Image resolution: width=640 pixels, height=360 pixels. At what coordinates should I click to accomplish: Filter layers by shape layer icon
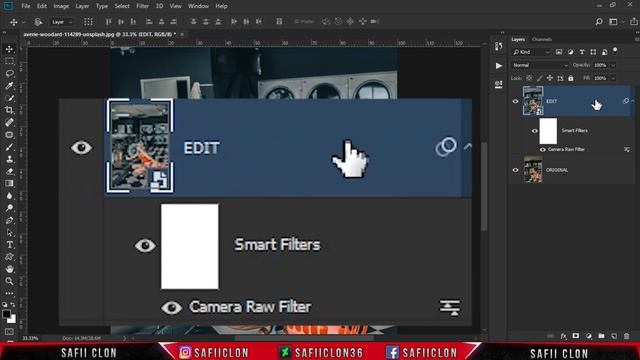pos(593,52)
